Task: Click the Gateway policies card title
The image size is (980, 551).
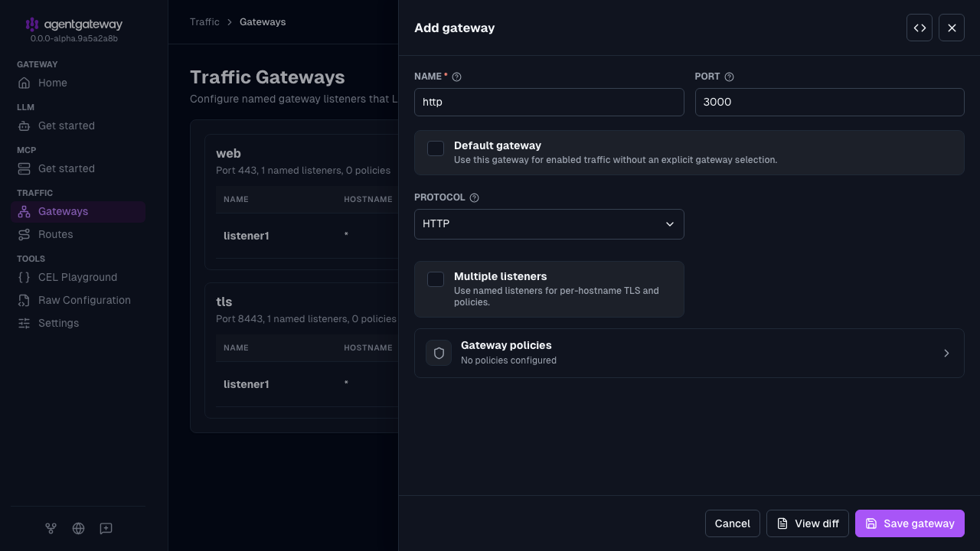Action: 506,345
